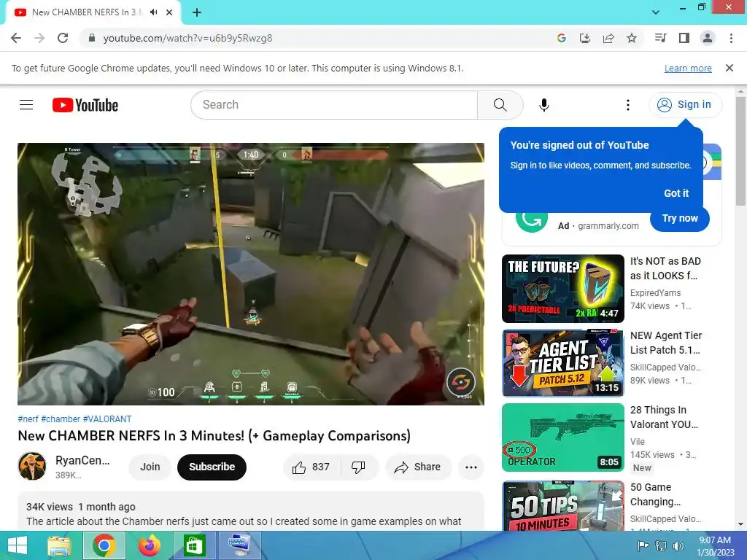Click the page vertical scrollbar thumb
The width and height of the screenshot is (747, 560).
740,151
